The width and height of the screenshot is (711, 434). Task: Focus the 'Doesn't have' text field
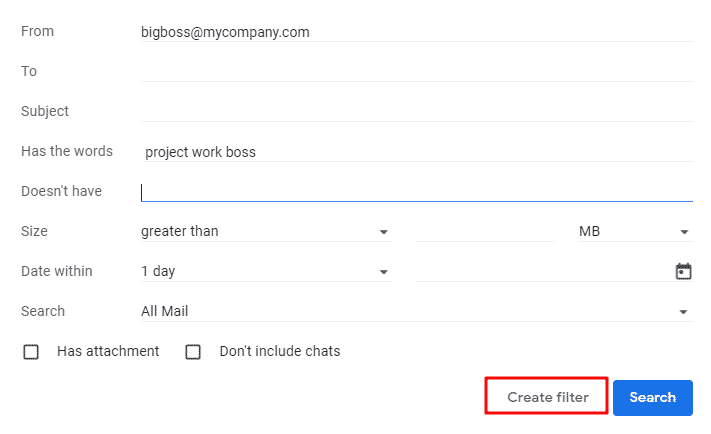[417, 191]
